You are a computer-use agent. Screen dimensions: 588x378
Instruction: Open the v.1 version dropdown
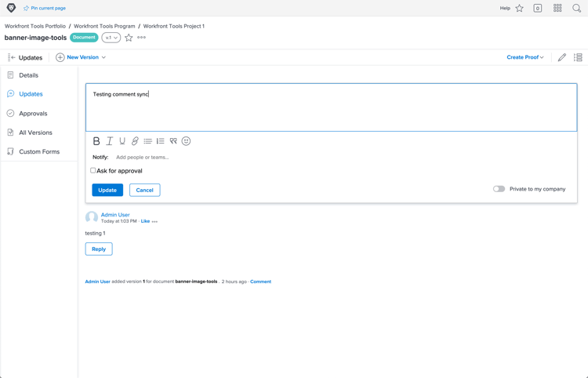tap(111, 38)
